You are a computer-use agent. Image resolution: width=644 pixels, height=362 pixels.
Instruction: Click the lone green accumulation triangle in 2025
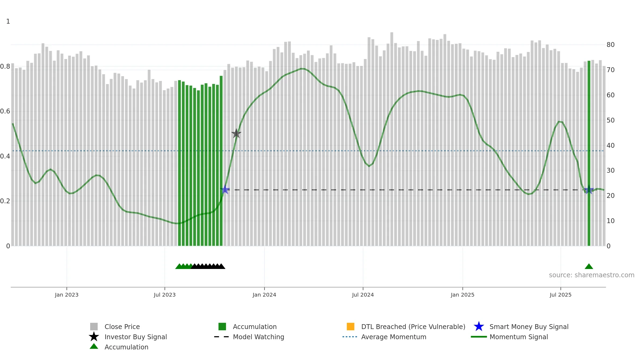pos(589,266)
